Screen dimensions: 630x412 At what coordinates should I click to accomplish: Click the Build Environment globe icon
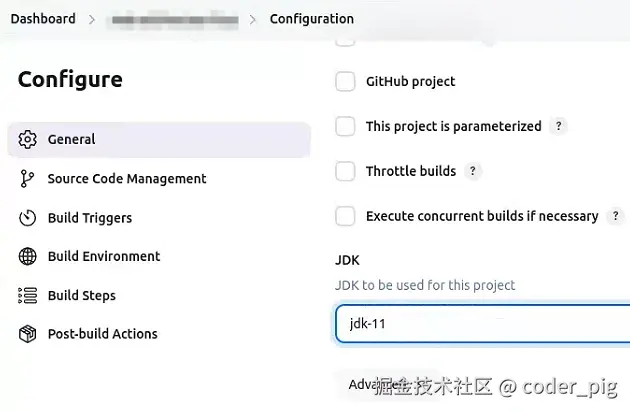pos(28,257)
